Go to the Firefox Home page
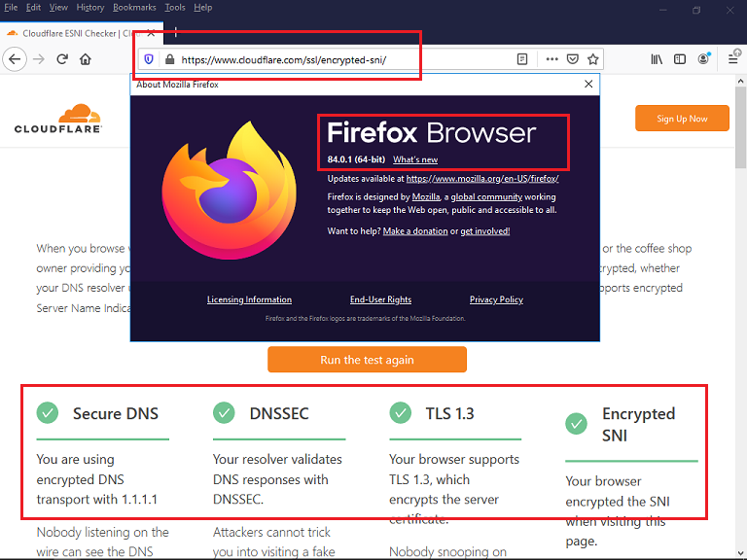This screenshot has width=747, height=560. pos(86,59)
